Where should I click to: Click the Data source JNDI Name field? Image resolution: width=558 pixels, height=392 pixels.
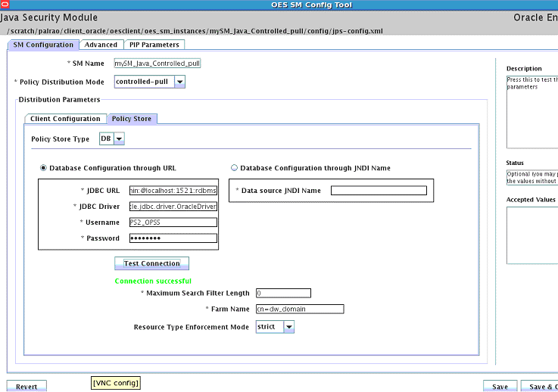379,191
